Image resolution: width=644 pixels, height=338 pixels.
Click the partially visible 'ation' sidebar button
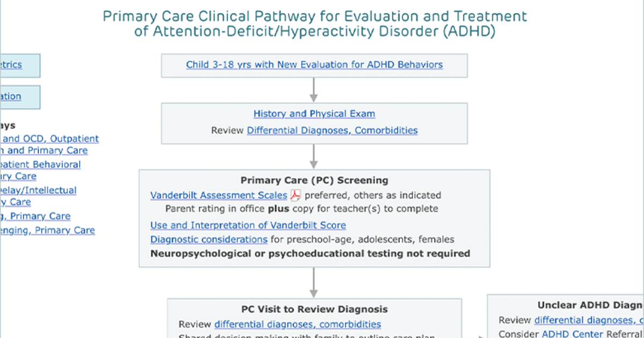point(19,97)
